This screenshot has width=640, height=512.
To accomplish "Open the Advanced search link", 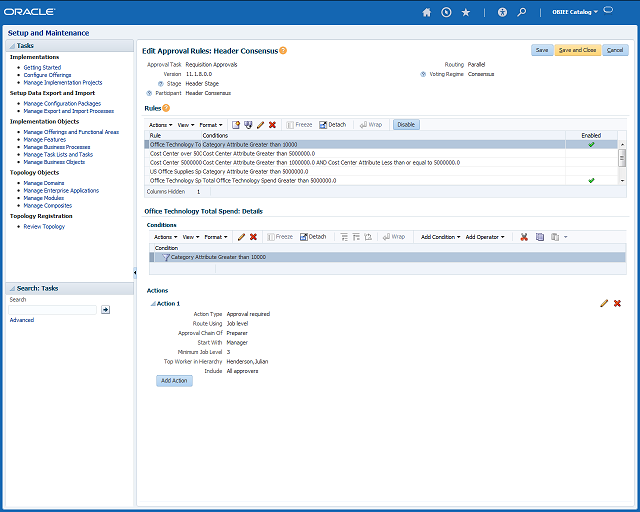I will coord(22,320).
